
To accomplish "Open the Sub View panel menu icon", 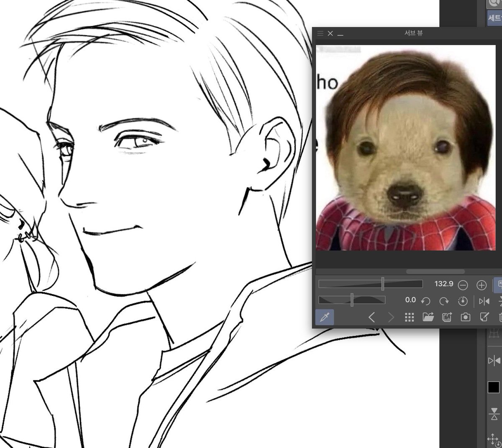I will pyautogui.click(x=320, y=33).
